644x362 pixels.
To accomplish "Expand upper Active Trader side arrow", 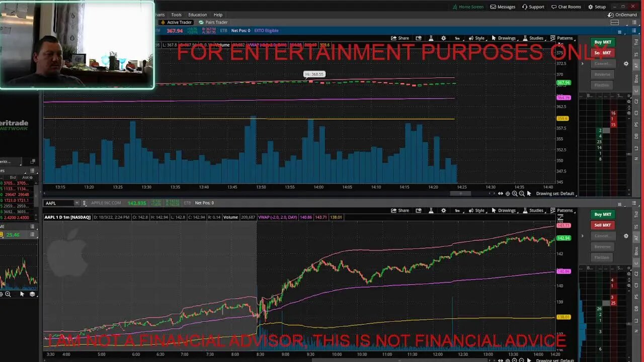I will point(583,64).
